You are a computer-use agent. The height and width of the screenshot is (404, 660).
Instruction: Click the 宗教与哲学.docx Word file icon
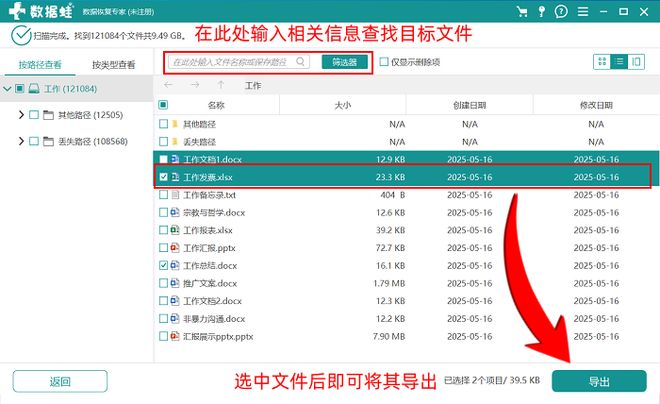click(175, 213)
